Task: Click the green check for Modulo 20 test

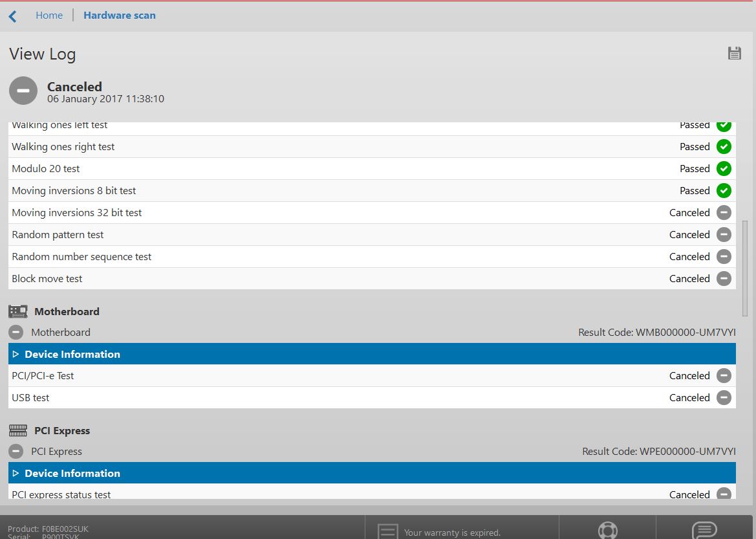Action: 724,169
